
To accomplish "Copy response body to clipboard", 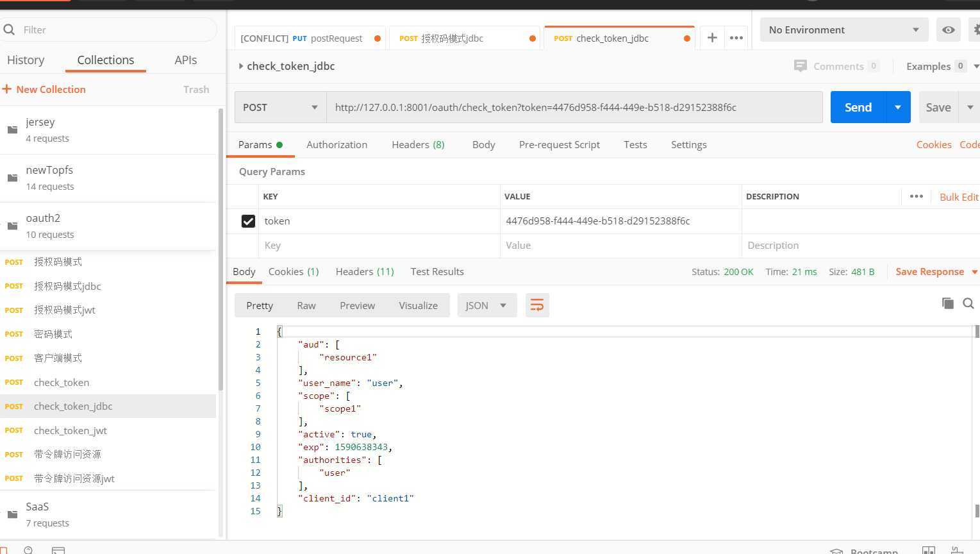I will click(x=947, y=303).
